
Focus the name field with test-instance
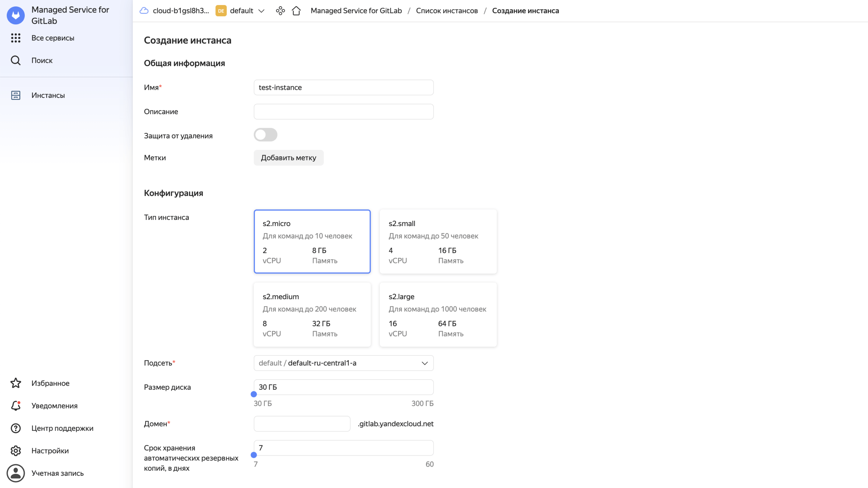pyautogui.click(x=343, y=87)
